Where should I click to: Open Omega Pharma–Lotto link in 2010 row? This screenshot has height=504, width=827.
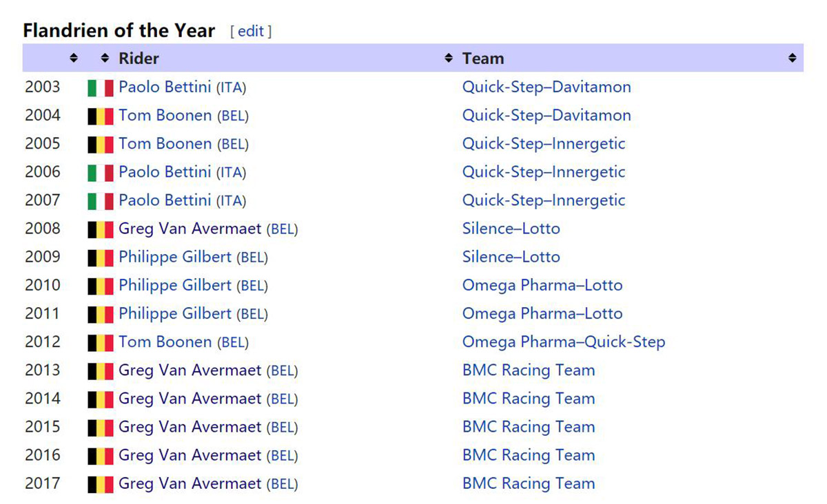coord(542,285)
